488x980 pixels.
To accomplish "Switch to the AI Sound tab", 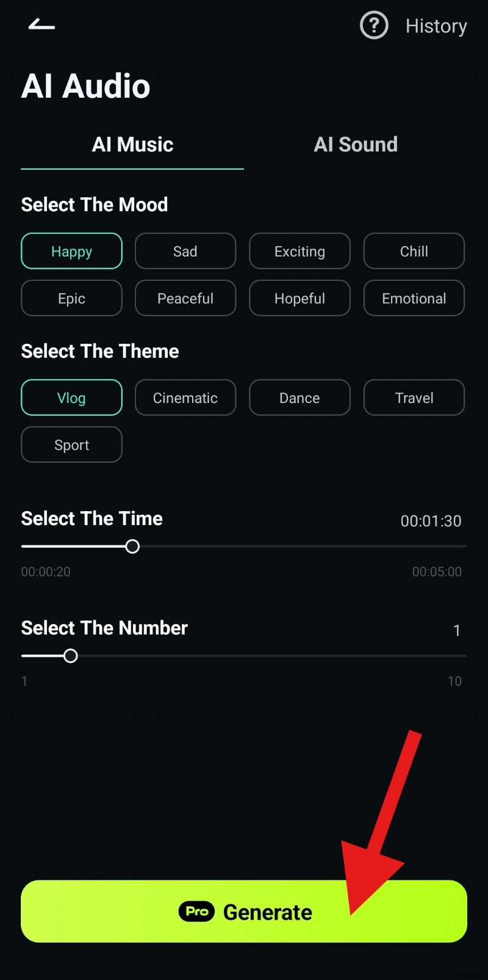I will (356, 145).
